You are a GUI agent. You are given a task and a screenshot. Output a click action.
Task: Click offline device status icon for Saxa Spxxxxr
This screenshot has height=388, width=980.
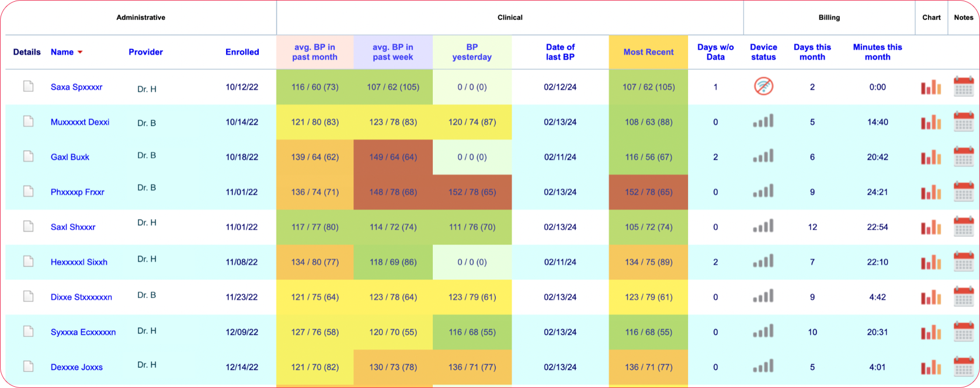coord(763,86)
